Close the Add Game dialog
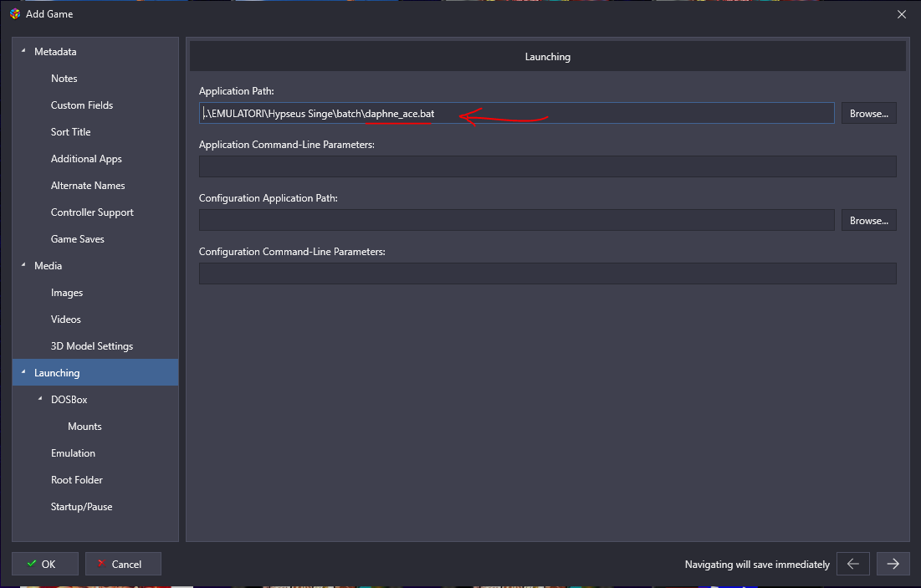Screen dimensions: 921x588 tap(902, 14)
